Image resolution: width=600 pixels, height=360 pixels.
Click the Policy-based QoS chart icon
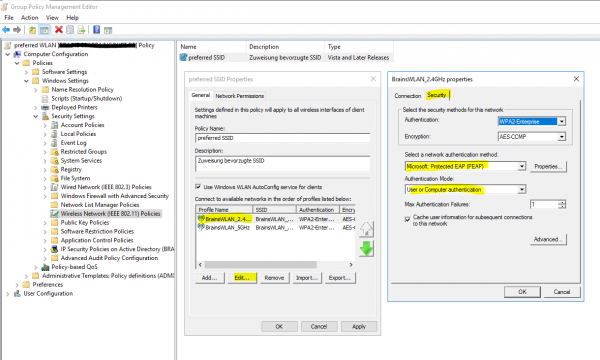pyautogui.click(x=46, y=267)
